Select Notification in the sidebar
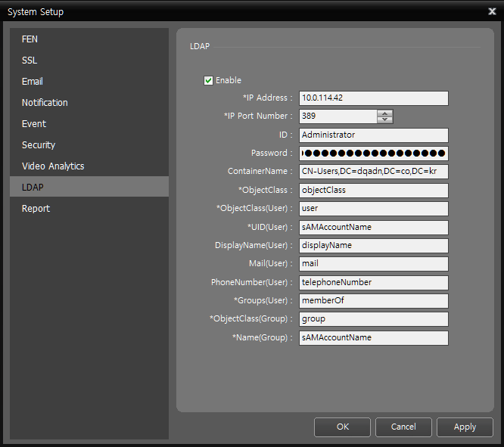Screen dimensions: 504x447 (x=89, y=103)
